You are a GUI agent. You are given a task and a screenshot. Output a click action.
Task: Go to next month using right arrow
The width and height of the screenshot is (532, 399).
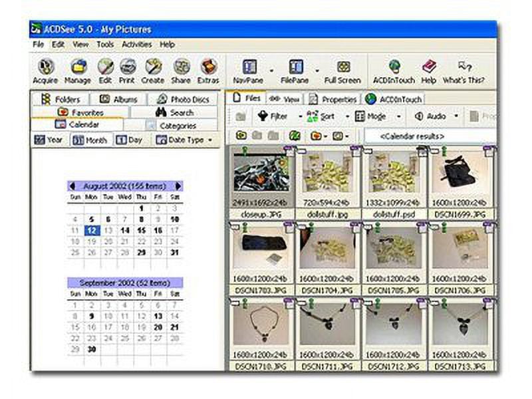click(x=178, y=186)
